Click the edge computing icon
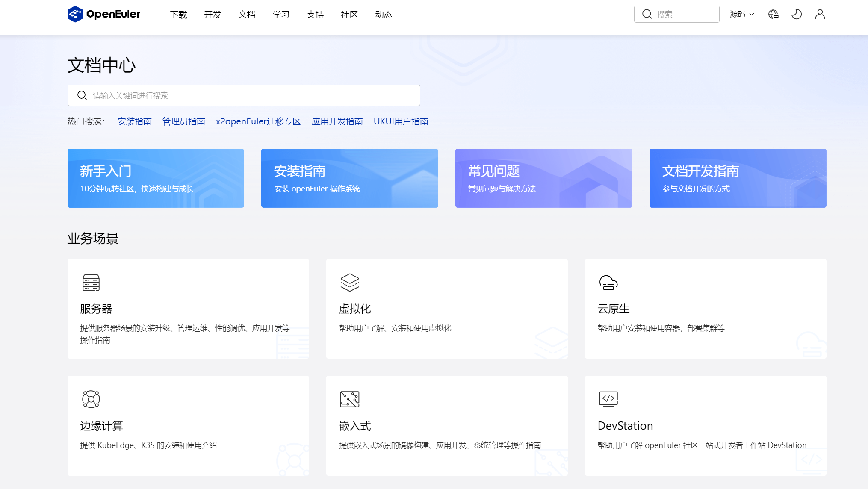 pyautogui.click(x=91, y=399)
